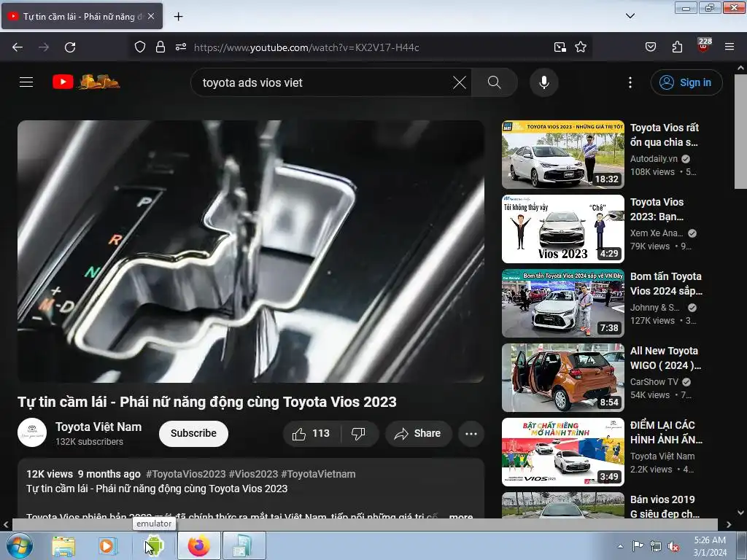This screenshot has height=560, width=747.
Task: Open site permissions icon in address bar
Action: (x=181, y=47)
